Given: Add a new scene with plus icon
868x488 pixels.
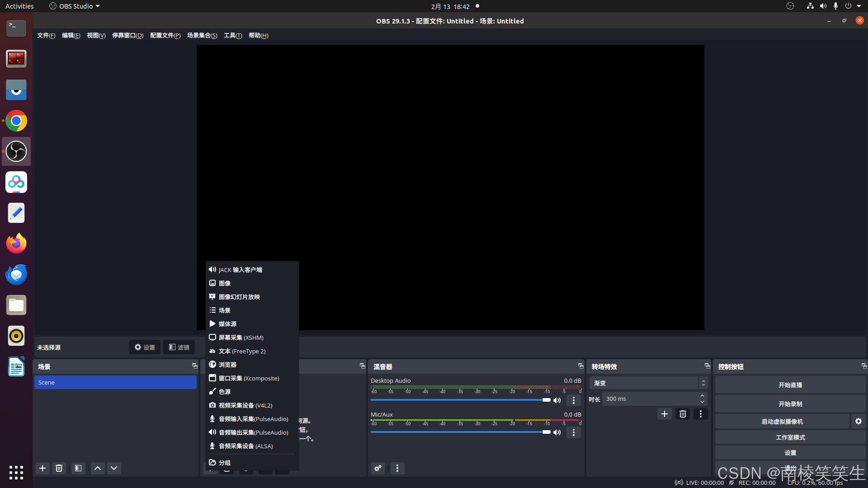Looking at the screenshot, I should [42, 468].
